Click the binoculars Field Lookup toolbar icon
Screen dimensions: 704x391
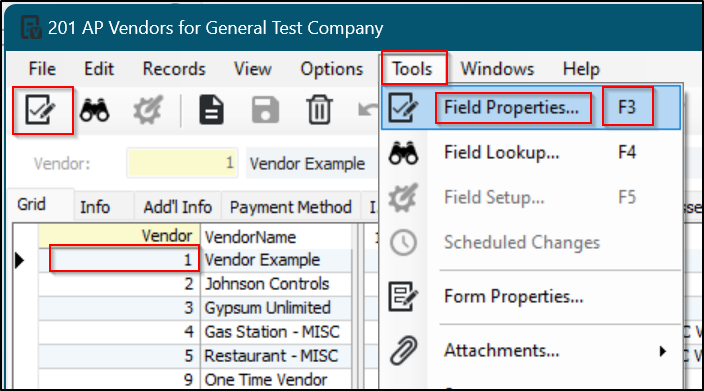pyautogui.click(x=94, y=110)
